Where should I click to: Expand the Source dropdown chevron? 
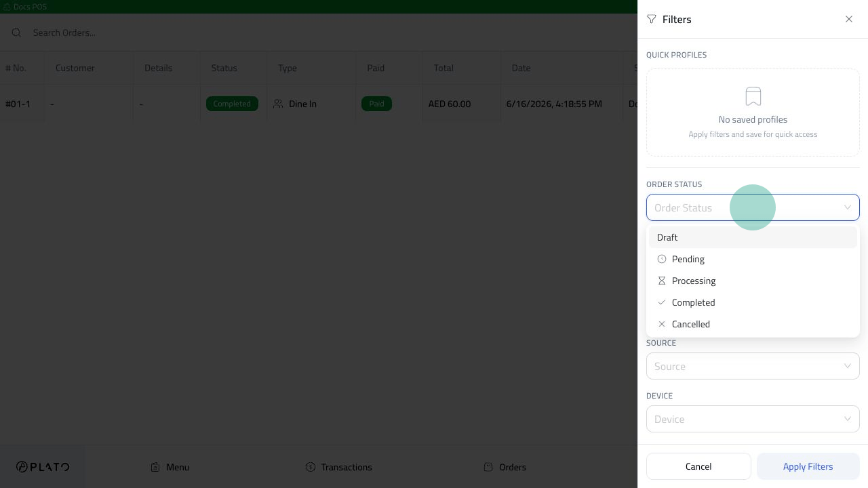[x=848, y=366]
